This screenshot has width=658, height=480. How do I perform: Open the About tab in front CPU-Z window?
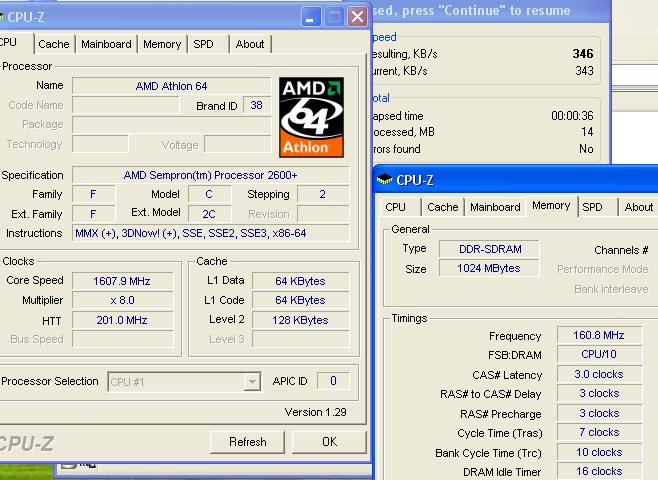click(x=250, y=44)
